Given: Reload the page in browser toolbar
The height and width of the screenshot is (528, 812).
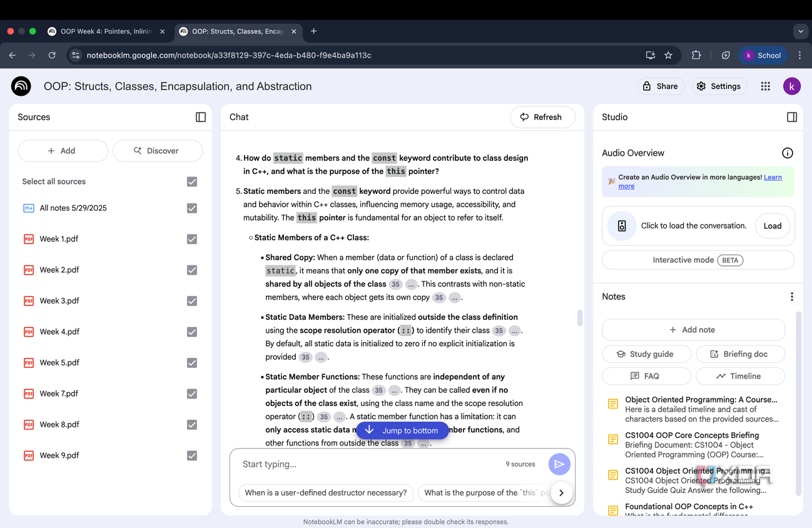Looking at the screenshot, I should (x=52, y=55).
